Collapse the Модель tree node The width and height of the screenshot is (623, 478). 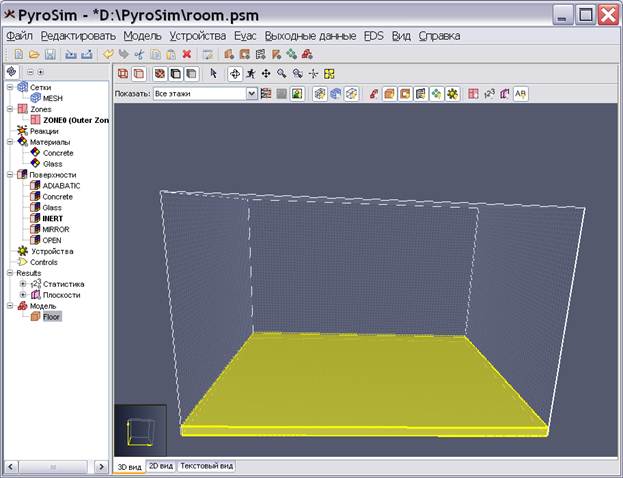[10, 306]
